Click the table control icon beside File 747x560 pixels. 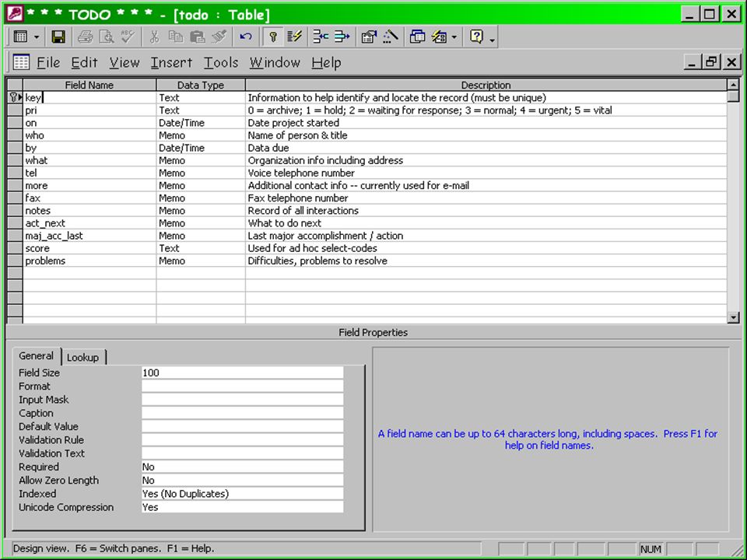coord(21,62)
